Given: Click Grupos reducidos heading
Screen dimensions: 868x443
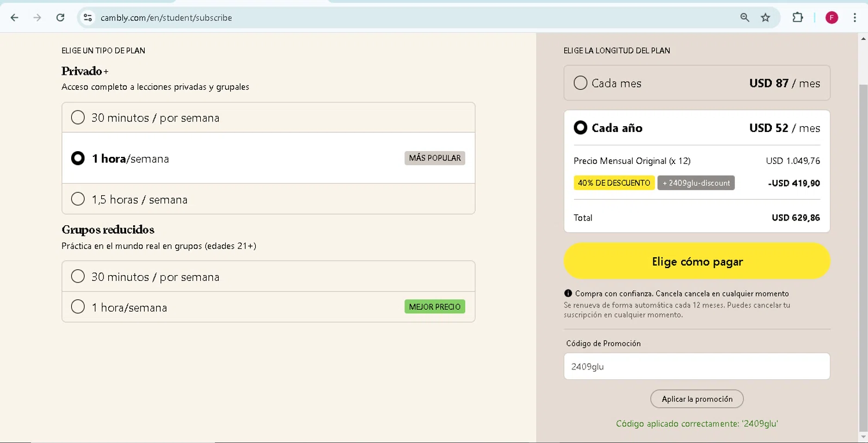Looking at the screenshot, I should [108, 230].
